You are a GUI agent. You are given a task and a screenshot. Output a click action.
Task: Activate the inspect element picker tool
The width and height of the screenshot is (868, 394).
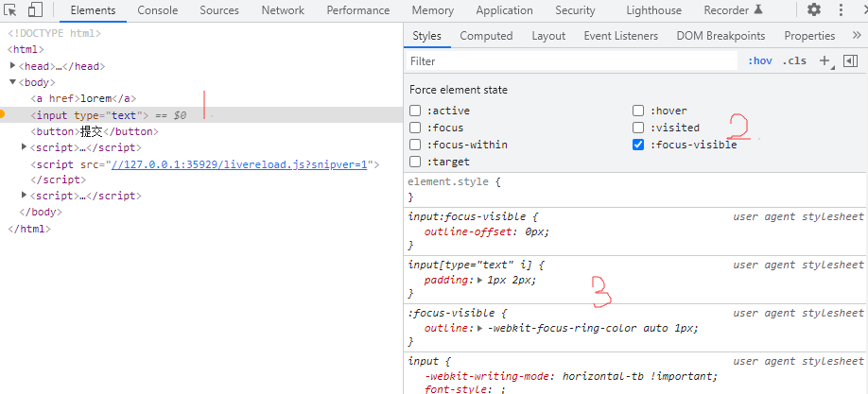click(10, 10)
